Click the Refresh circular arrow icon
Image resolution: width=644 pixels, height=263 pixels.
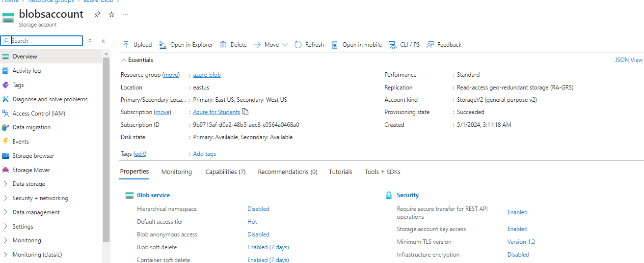pos(298,45)
